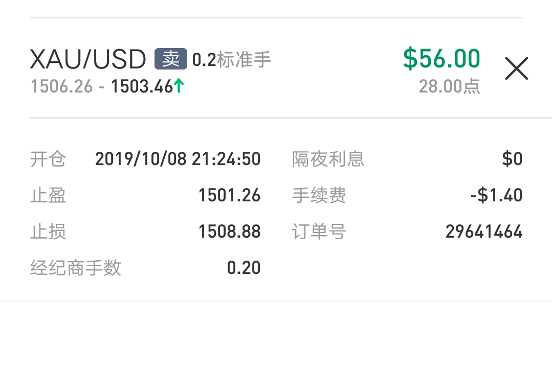Tap the 止盈 label

[48, 195]
